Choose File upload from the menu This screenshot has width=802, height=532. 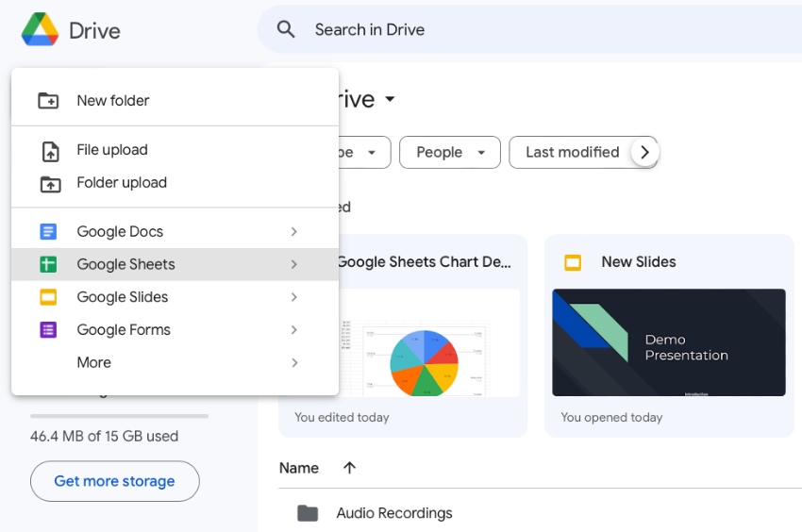[x=175, y=150]
